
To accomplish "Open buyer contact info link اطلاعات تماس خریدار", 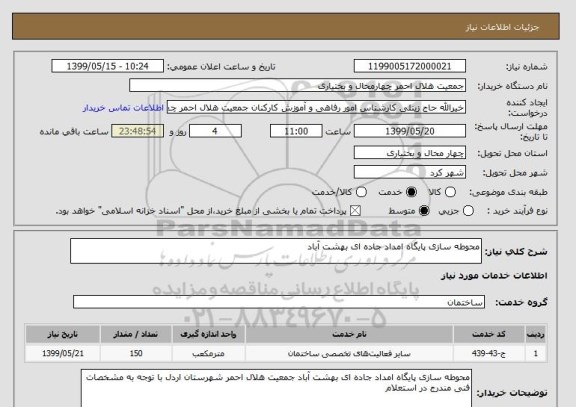I will click(123, 108).
